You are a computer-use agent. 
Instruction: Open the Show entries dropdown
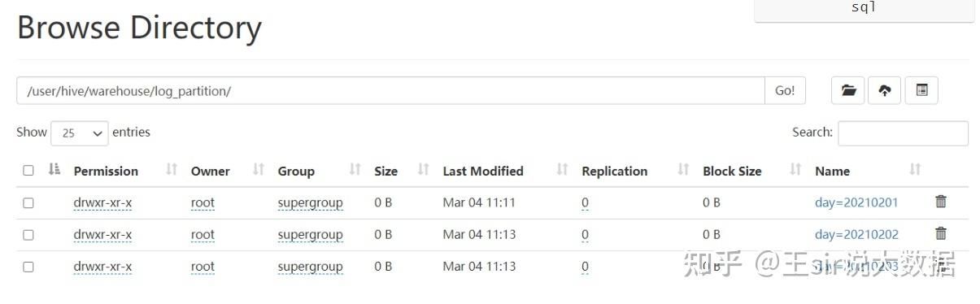(79, 133)
